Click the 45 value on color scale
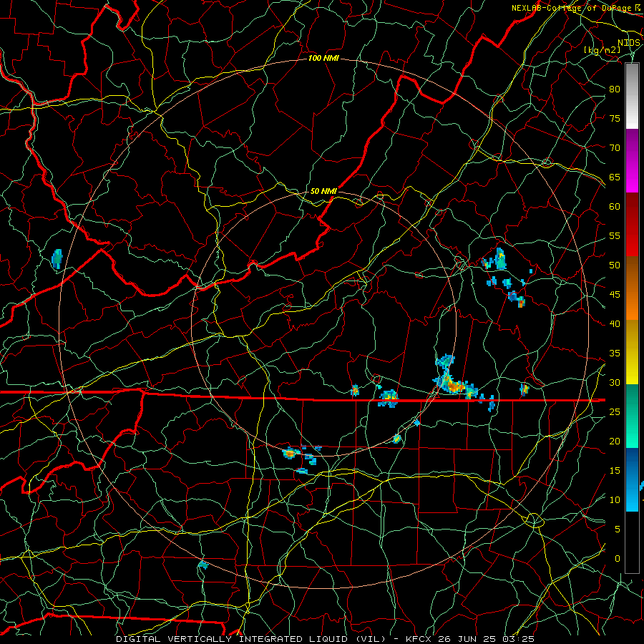The image size is (644, 644). pyautogui.click(x=615, y=295)
